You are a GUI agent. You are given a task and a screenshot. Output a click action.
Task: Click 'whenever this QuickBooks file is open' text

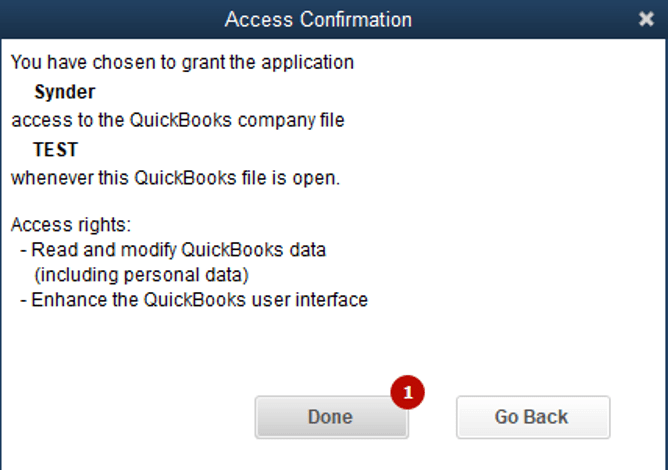[175, 178]
